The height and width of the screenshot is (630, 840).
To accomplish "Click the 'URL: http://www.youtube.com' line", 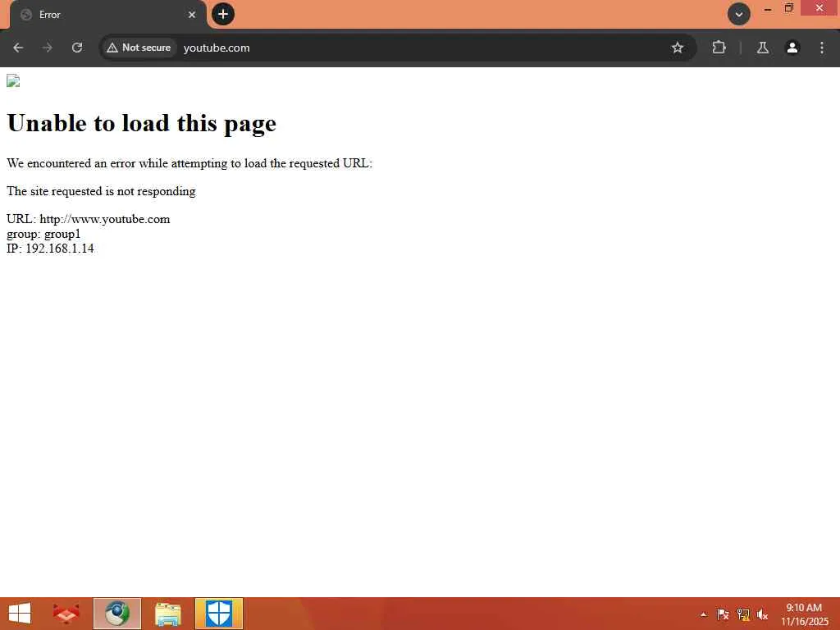I will coord(89,219).
